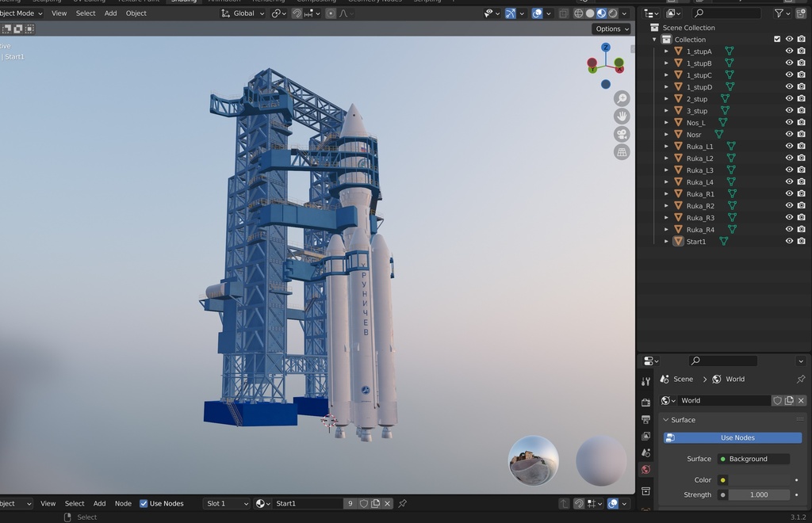The image size is (812, 523).
Task: Toggle fake user shield for World datablock
Action: click(777, 400)
